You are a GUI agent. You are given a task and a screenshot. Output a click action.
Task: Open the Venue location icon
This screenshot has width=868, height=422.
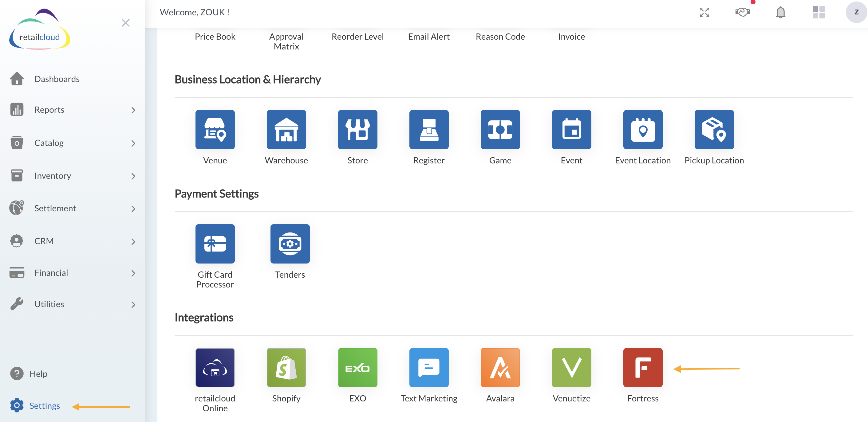215,130
